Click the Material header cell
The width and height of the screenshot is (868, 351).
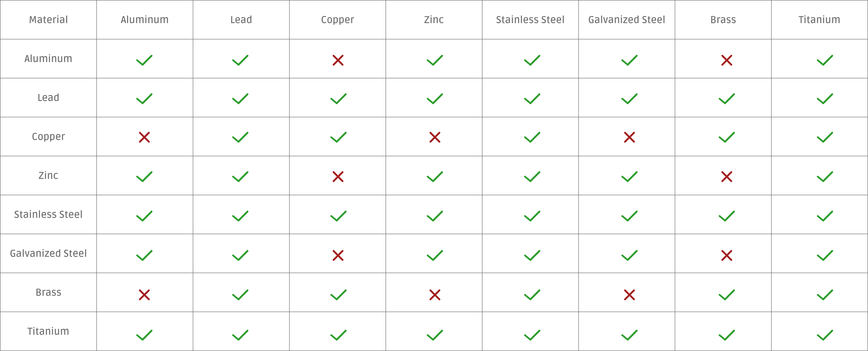pos(48,19)
